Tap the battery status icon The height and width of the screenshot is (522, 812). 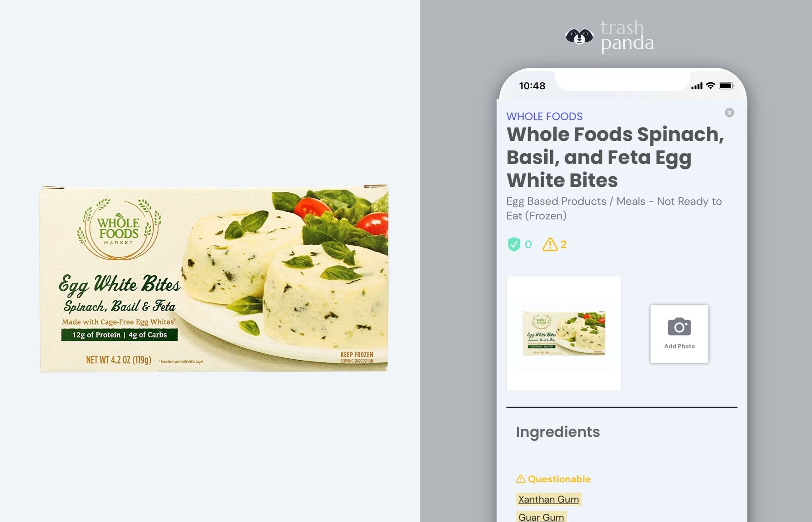(726, 86)
